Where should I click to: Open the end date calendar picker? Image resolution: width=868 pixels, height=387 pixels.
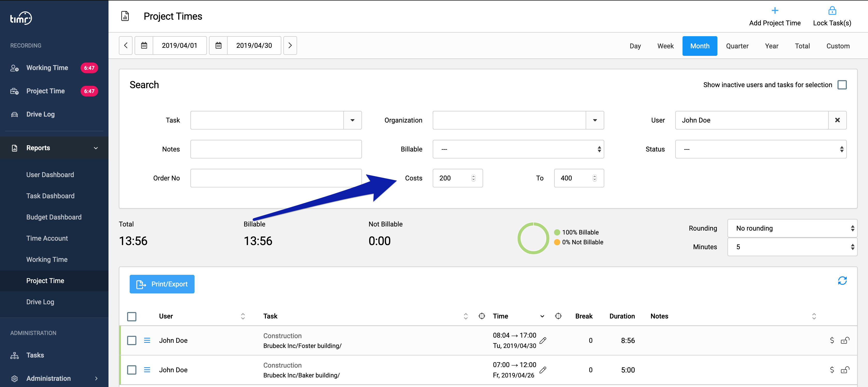click(x=218, y=45)
